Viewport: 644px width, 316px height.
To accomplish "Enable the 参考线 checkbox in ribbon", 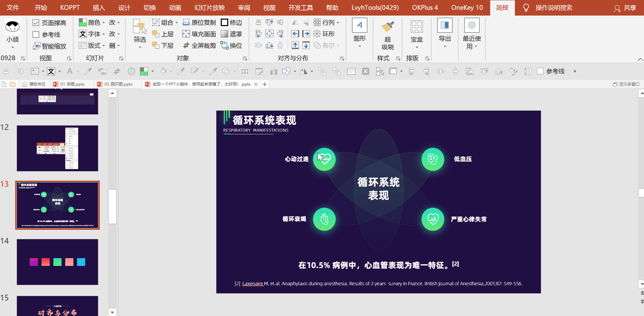I will pos(36,35).
